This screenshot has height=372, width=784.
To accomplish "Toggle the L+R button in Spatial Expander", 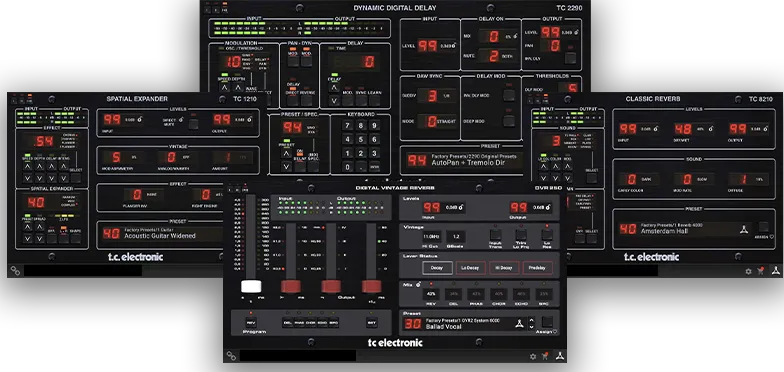I will pos(64,238).
